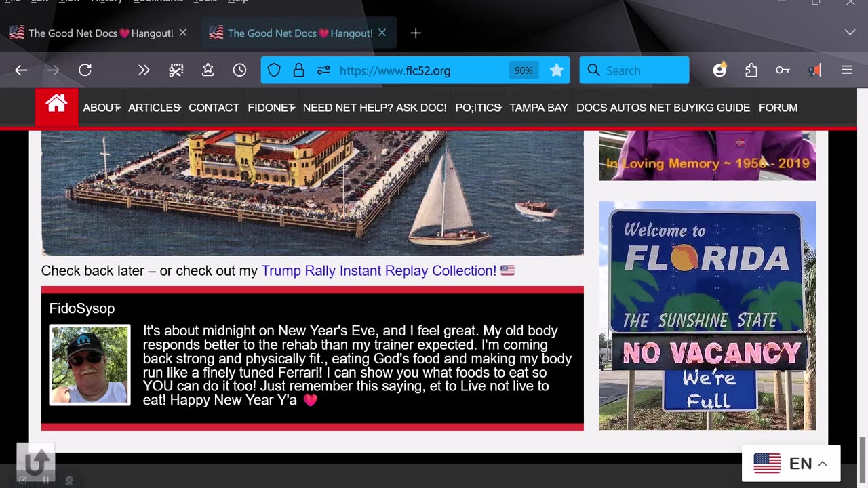View site security padlock info
Viewport: 868px width, 488px height.
click(x=298, y=70)
